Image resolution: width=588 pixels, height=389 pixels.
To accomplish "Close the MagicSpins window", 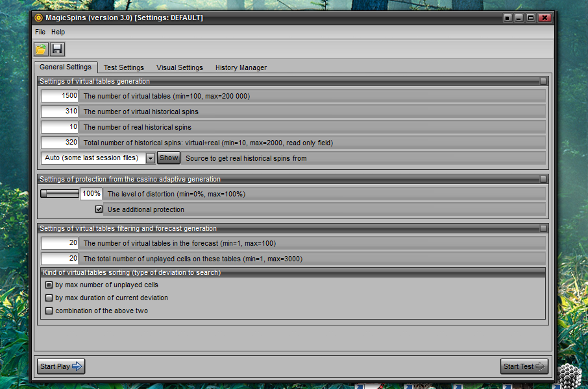I will click(x=545, y=18).
